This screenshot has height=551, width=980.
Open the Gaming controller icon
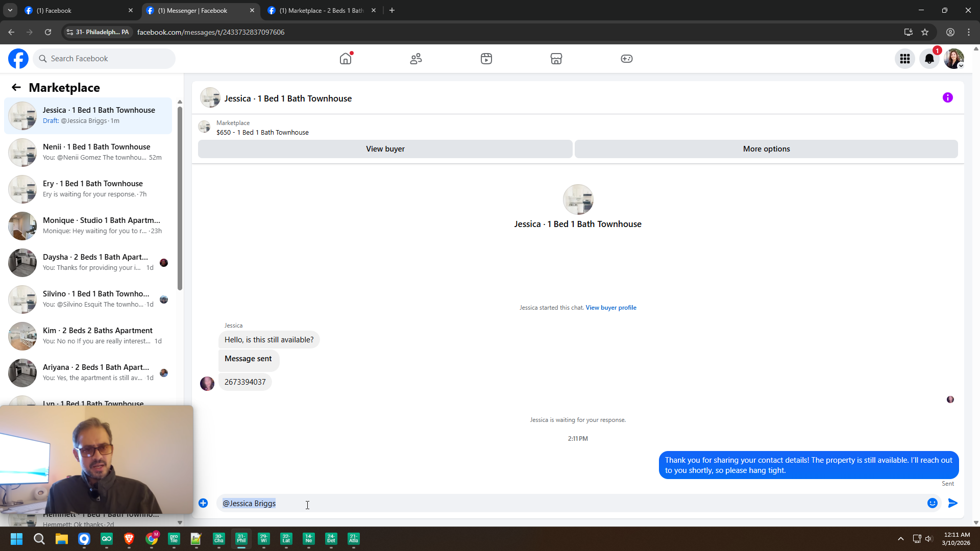pyautogui.click(x=627, y=59)
